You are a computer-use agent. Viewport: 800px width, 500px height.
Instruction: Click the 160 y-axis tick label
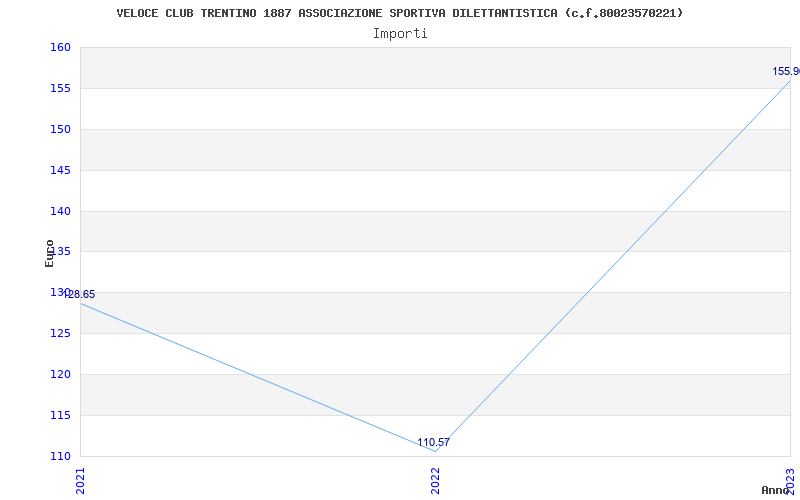coord(60,47)
